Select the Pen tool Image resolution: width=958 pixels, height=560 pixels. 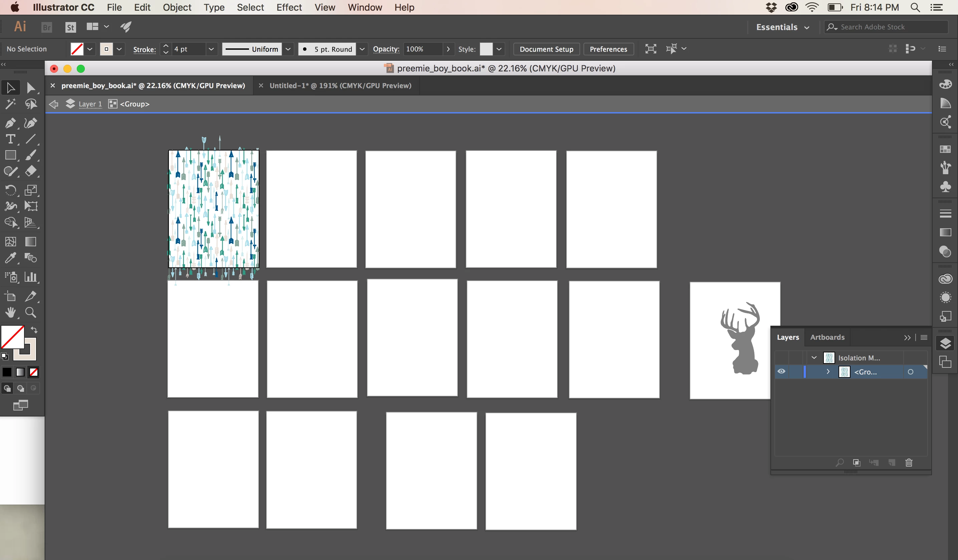click(10, 123)
